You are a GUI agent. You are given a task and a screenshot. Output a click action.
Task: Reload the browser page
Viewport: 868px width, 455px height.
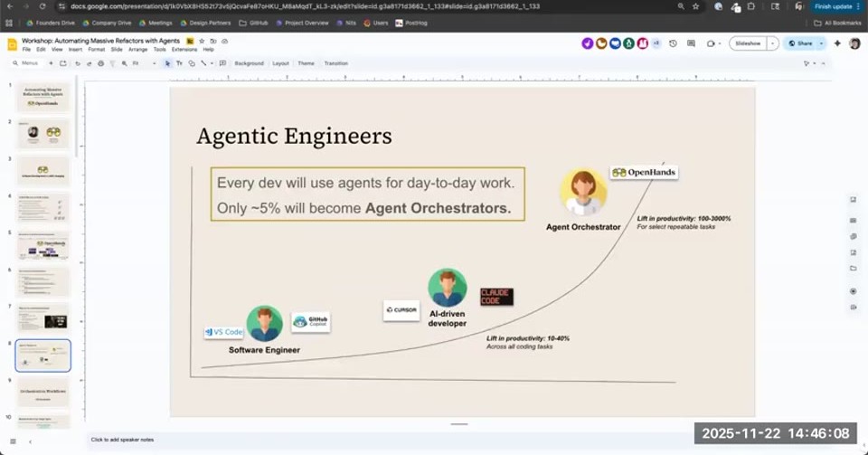42,6
